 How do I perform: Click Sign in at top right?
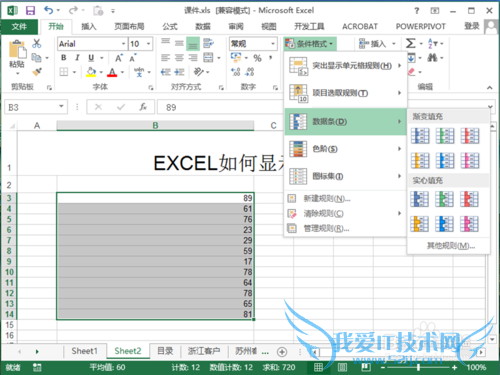tap(472, 26)
